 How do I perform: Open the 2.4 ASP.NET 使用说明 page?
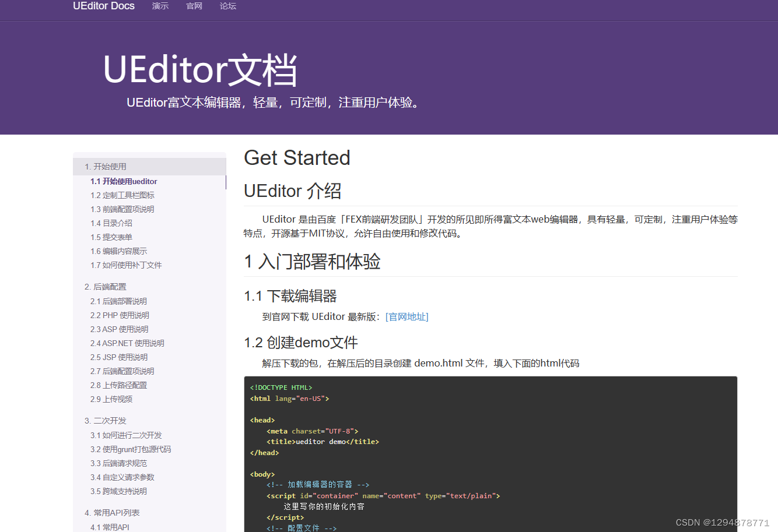click(x=126, y=343)
